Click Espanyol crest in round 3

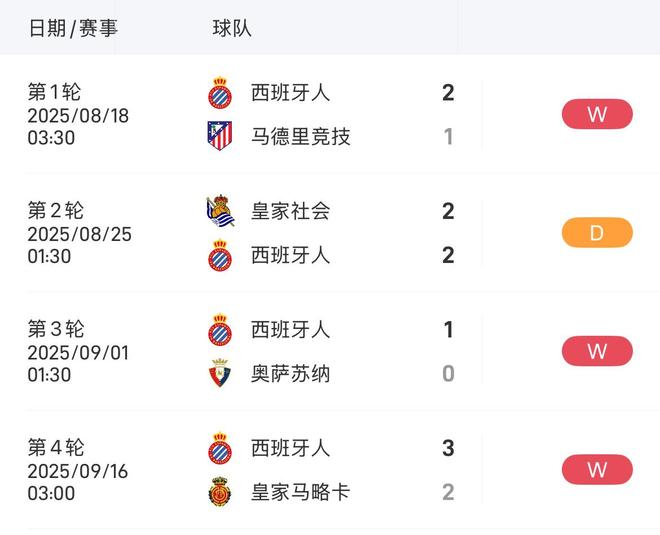click(219, 330)
